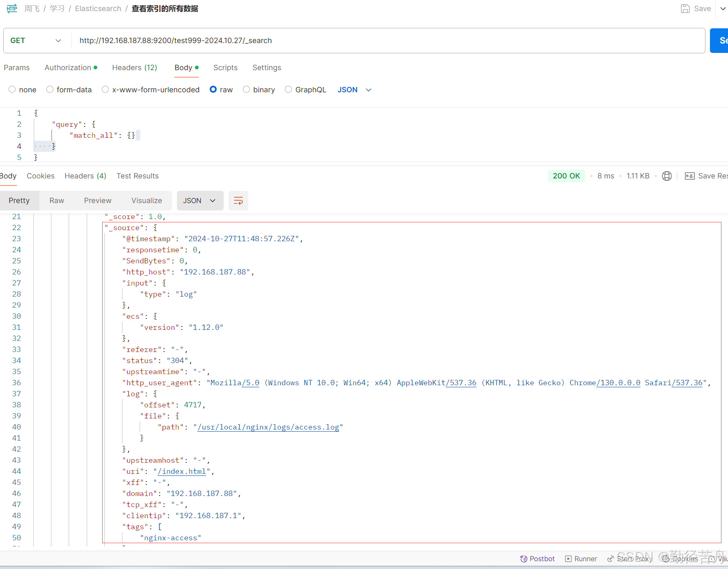
Task: Open the Settings tab
Action: coord(267,68)
